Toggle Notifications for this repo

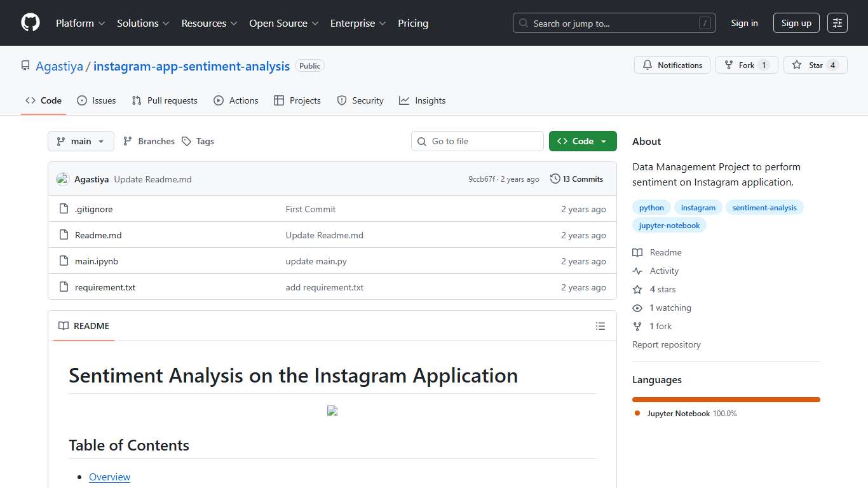(672, 65)
